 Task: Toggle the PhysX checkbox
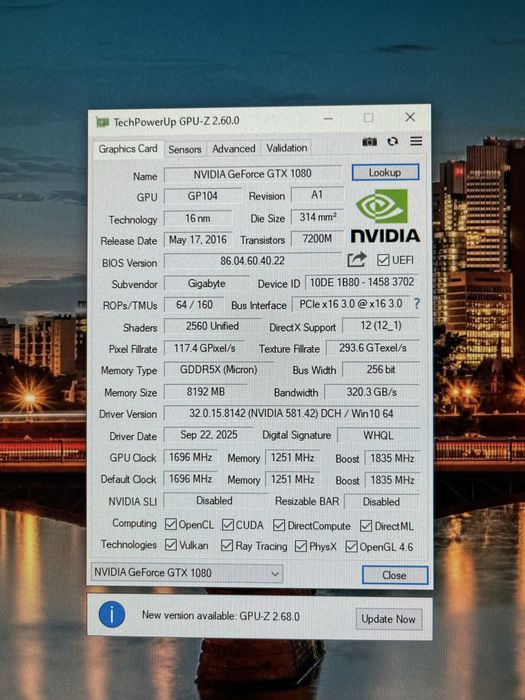tap(301, 546)
